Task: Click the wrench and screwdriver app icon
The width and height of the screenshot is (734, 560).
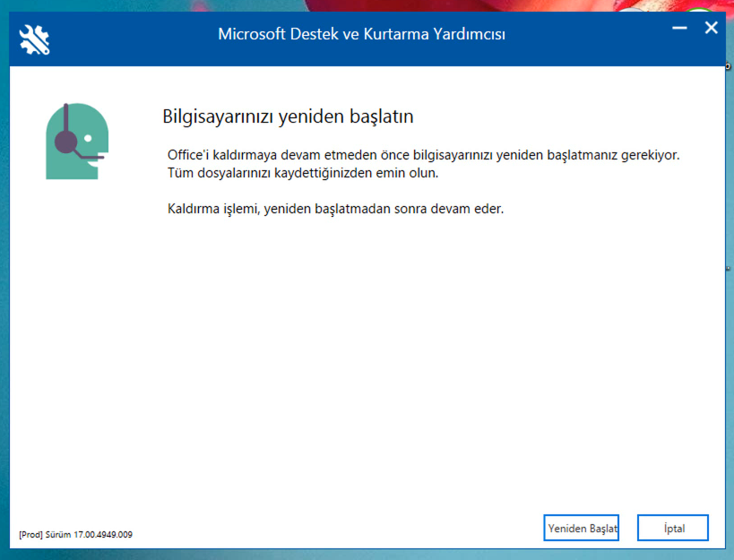Action: (x=34, y=39)
